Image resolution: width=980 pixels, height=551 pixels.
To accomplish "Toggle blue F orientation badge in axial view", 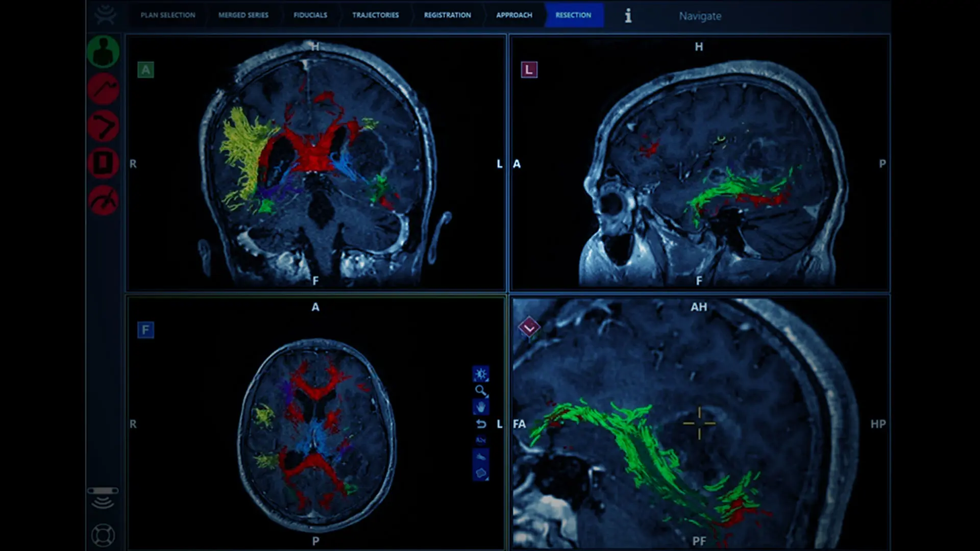I will [x=145, y=330].
